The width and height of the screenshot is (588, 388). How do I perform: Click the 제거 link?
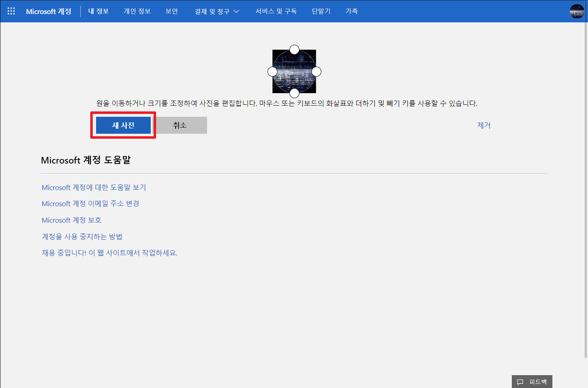(x=484, y=125)
